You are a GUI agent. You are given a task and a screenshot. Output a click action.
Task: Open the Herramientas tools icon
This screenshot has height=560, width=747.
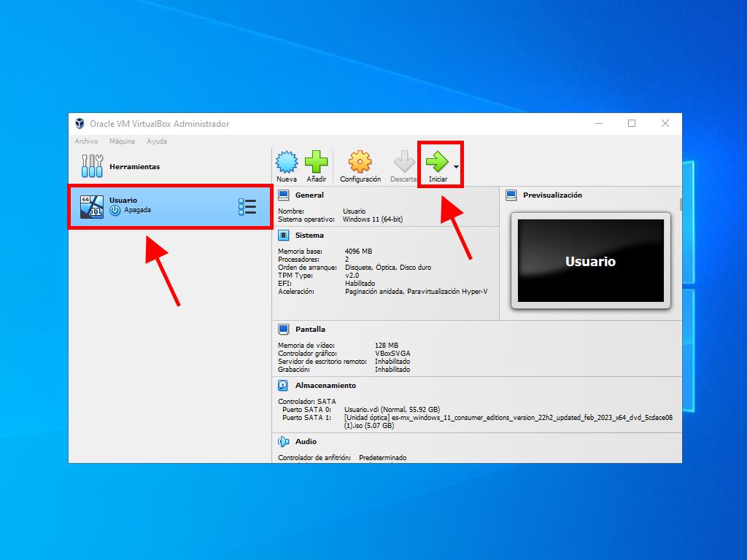point(92,166)
